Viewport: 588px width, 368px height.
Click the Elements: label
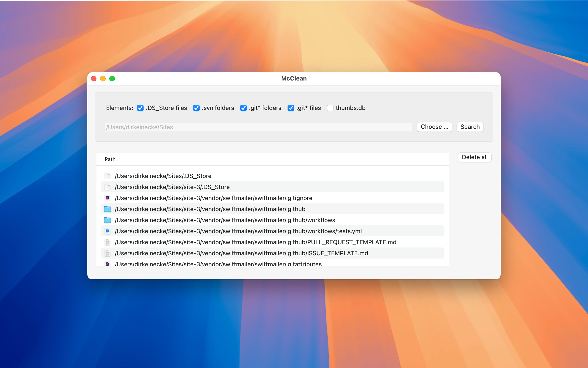point(119,108)
